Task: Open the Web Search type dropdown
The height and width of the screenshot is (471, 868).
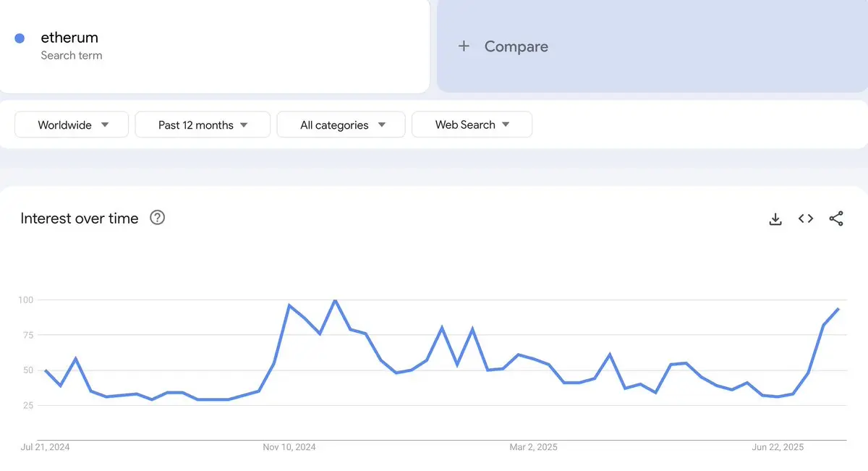Action: tap(472, 124)
